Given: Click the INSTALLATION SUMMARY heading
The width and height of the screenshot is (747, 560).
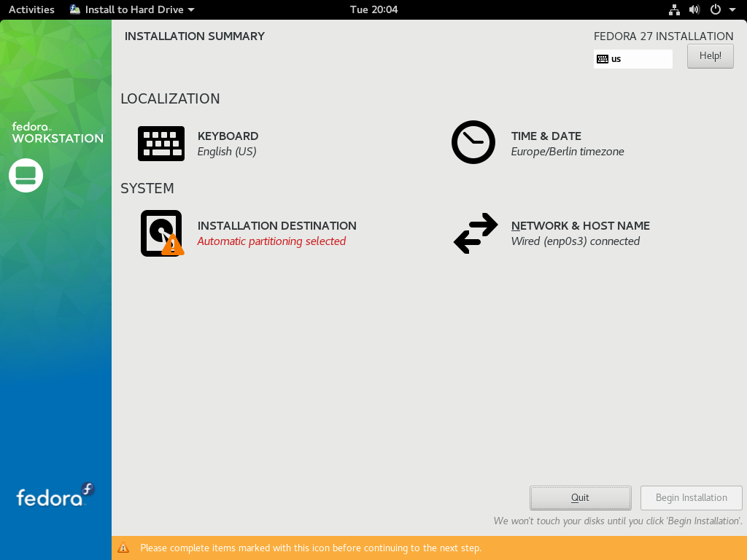Looking at the screenshot, I should tap(194, 36).
